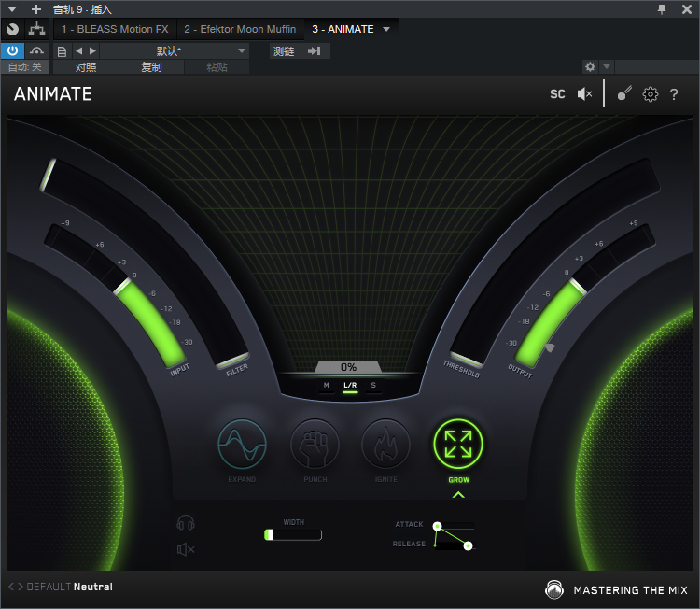
Task: Select M channel mode
Action: click(327, 386)
